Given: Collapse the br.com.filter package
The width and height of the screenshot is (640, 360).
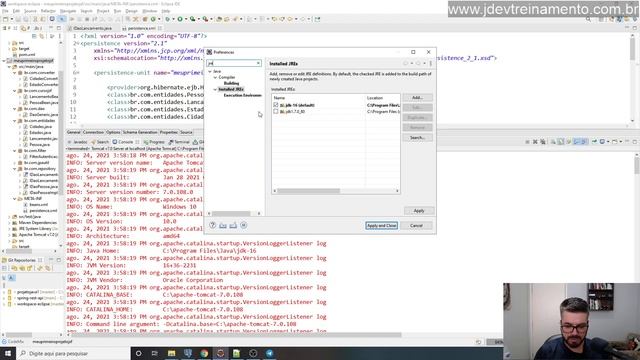Looking at the screenshot, I should point(15,151).
